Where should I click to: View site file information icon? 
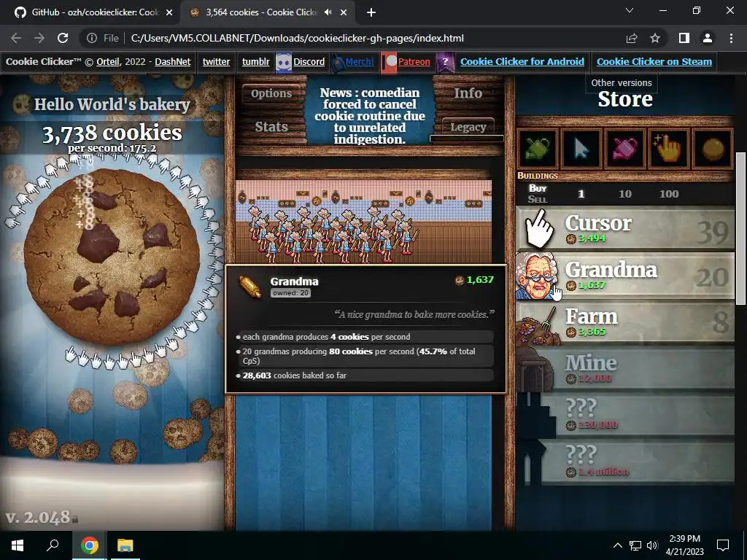click(x=91, y=38)
